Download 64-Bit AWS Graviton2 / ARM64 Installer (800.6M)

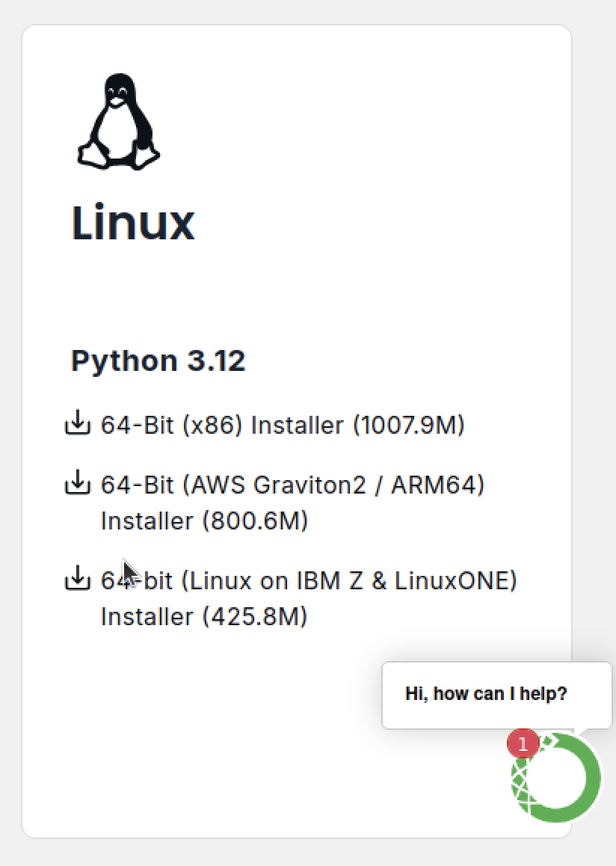point(292,503)
